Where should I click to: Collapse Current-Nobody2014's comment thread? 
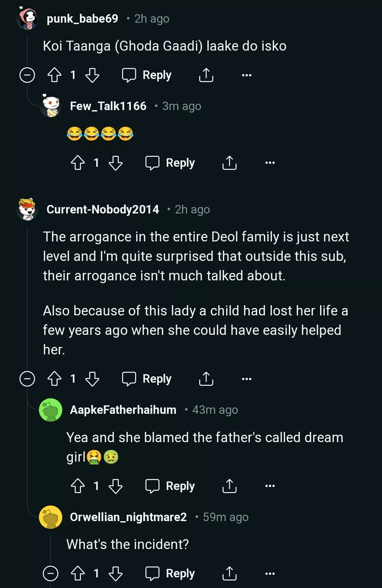27,379
